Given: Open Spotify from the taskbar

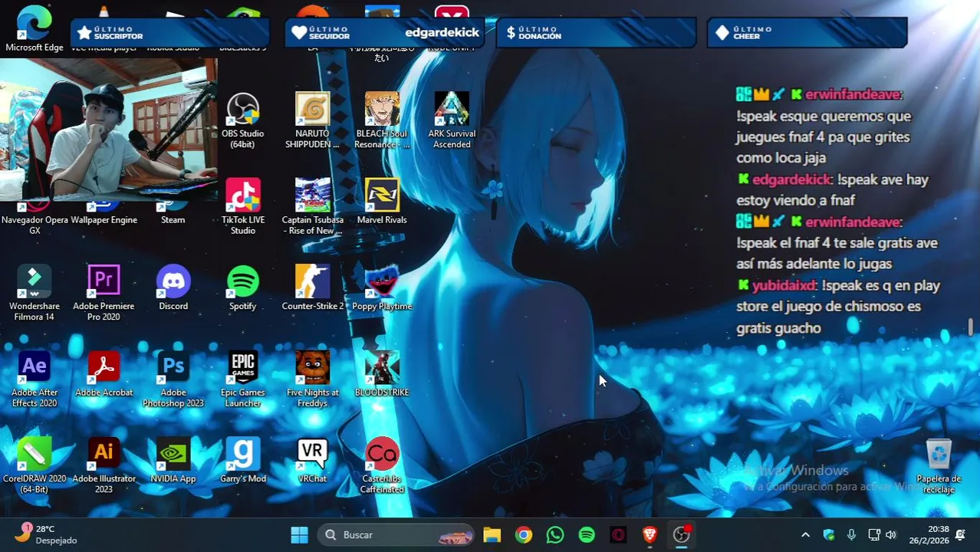Looking at the screenshot, I should 587,534.
